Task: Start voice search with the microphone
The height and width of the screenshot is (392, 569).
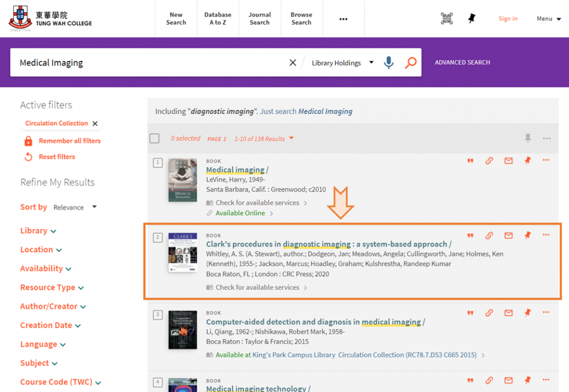Action: [x=389, y=63]
